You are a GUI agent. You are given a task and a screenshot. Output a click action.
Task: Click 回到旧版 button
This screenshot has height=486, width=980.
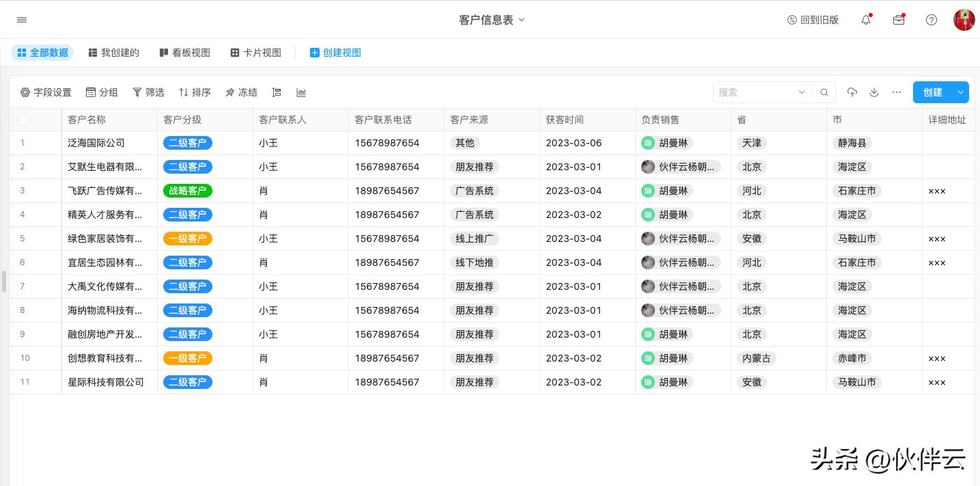813,20
